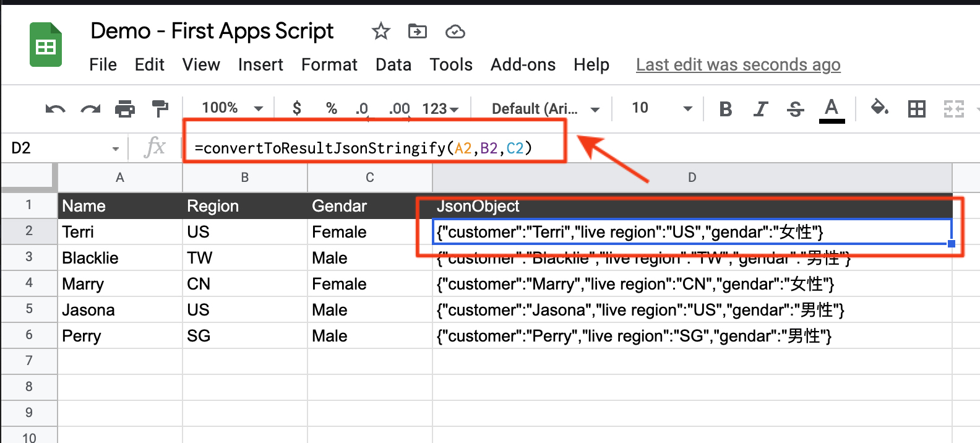Open Google Sheets home logo
Viewport: 980px width, 443px height.
pos(46,45)
